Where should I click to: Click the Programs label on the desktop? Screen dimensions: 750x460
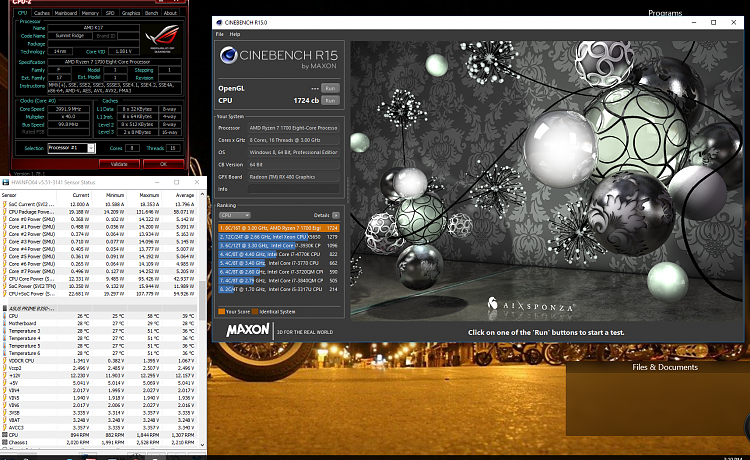665,13
